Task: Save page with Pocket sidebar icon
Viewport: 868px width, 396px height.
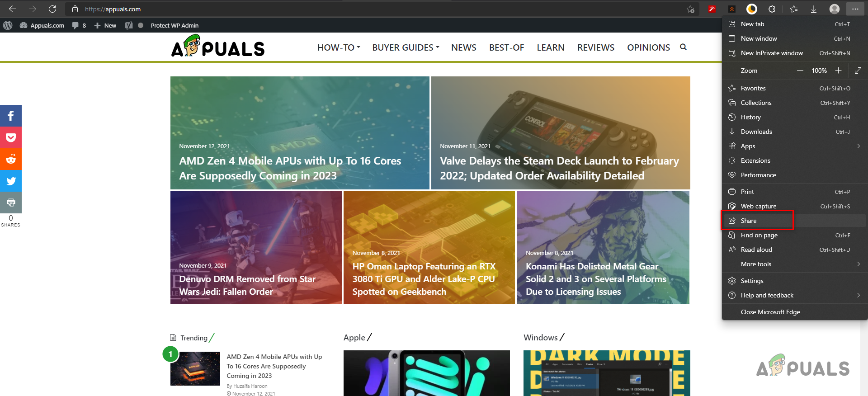Action: click(11, 137)
